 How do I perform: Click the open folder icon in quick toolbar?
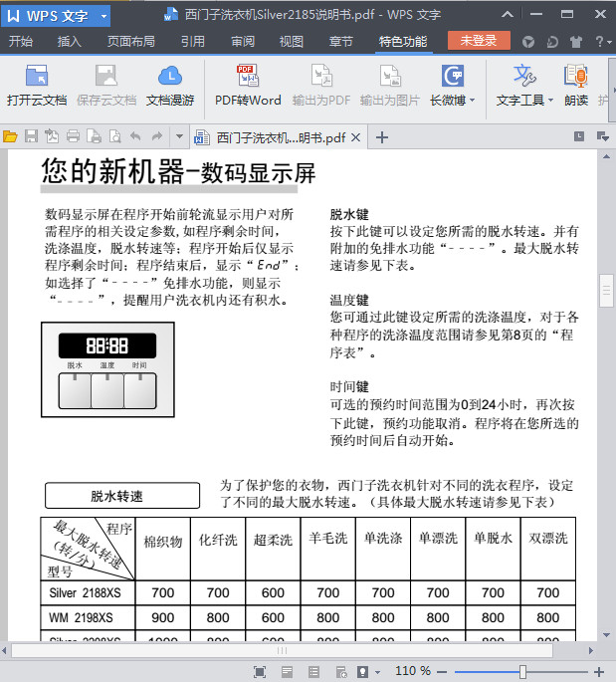click(x=10, y=137)
